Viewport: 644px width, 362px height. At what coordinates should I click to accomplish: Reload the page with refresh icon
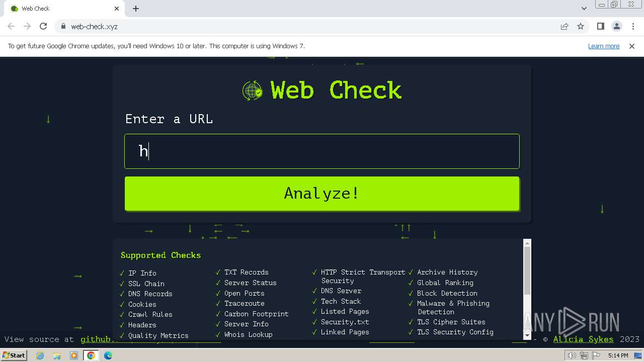[43, 26]
